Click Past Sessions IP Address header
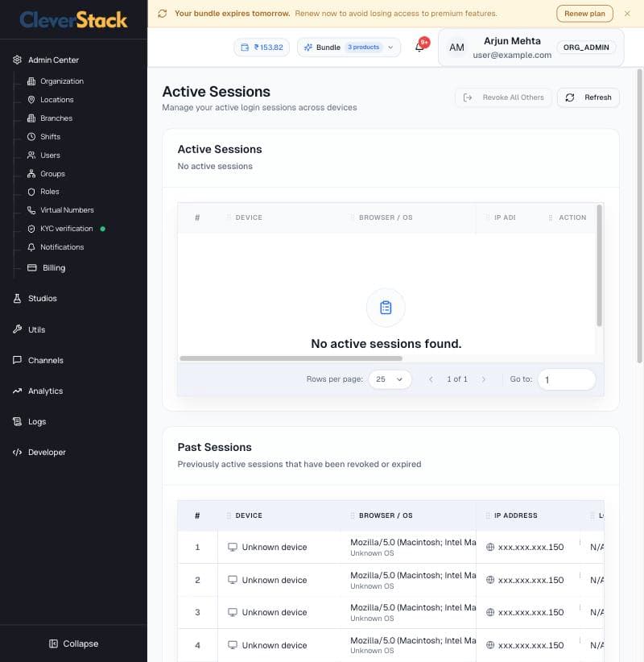The height and width of the screenshot is (662, 644). [516, 515]
